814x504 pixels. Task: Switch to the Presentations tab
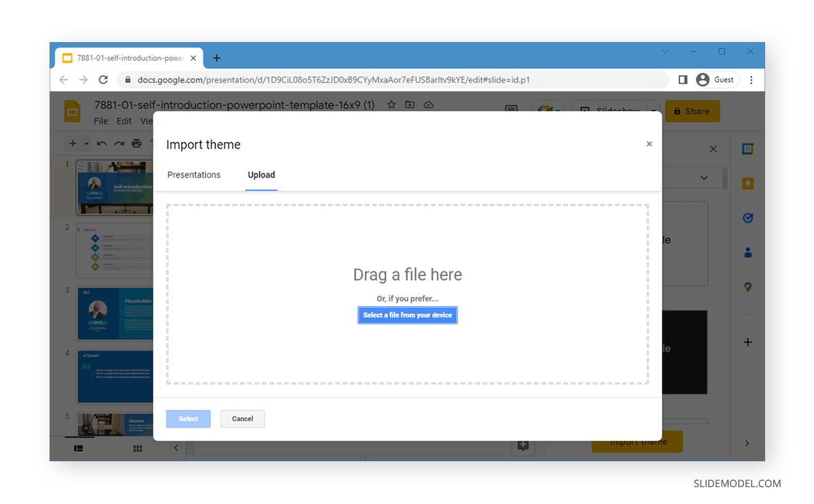point(194,174)
